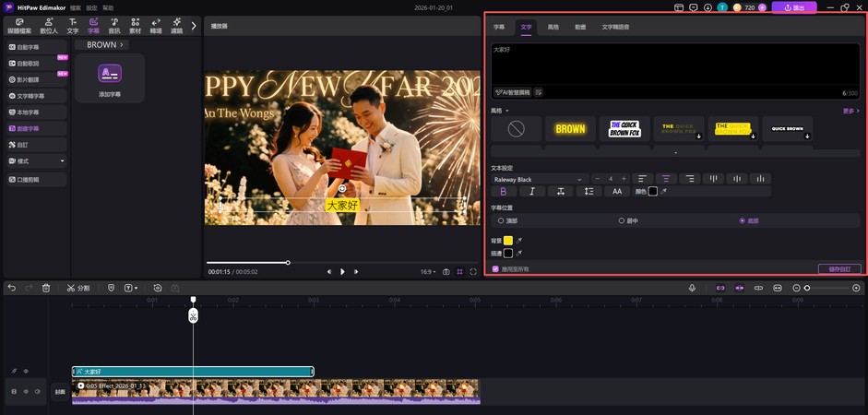Pick text color with the eyedropper icon

(x=663, y=192)
